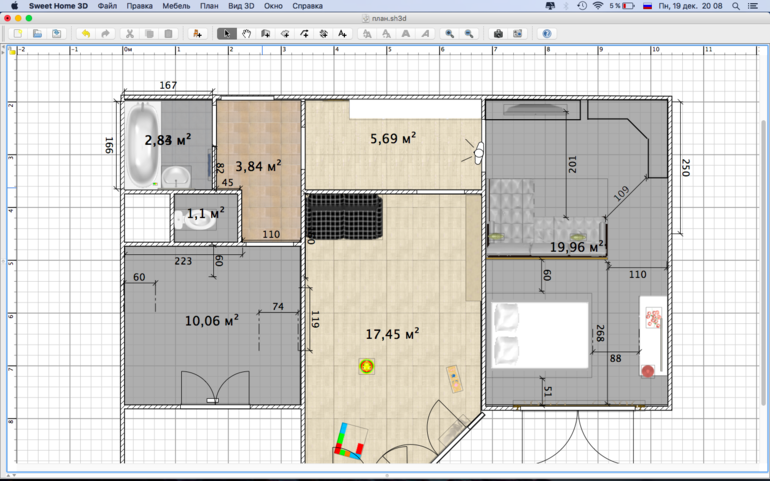Open Spotlight search in the menu bar
Screen dimensions: 770x481
(738, 6)
